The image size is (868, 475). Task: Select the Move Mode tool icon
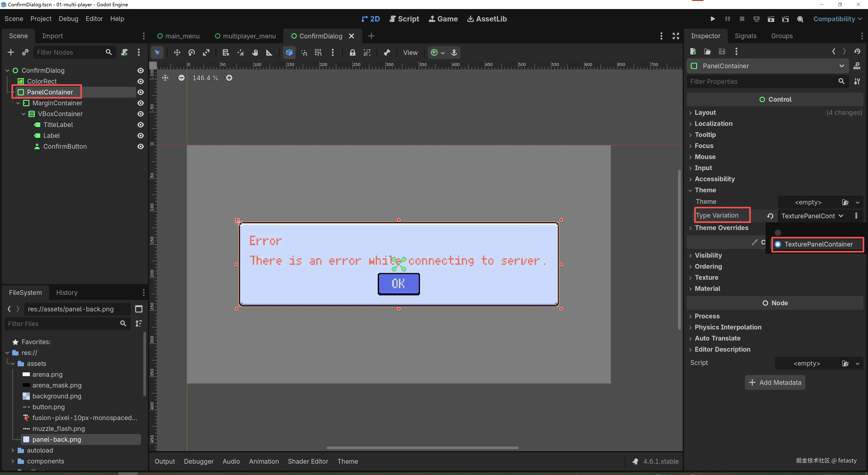point(177,52)
